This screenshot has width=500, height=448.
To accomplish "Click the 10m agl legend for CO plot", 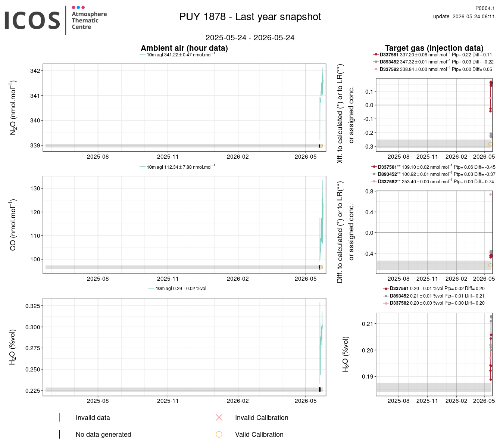I will [177, 167].
